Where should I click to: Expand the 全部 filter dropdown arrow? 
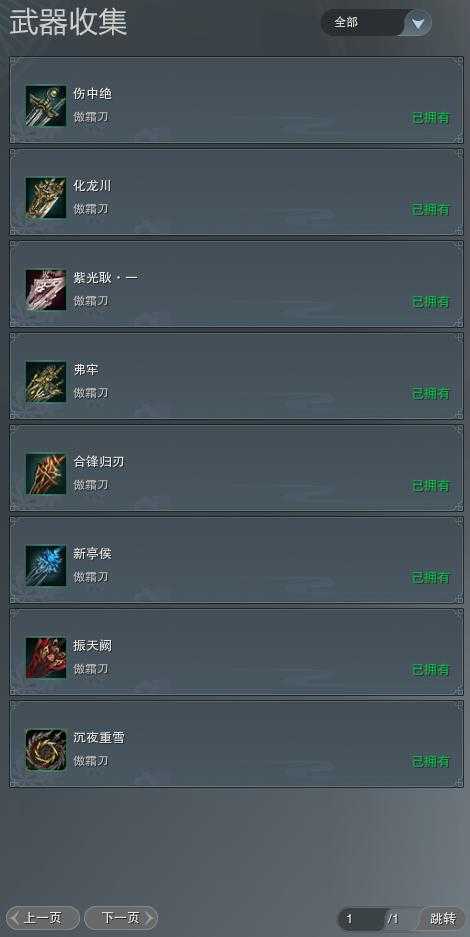[419, 23]
